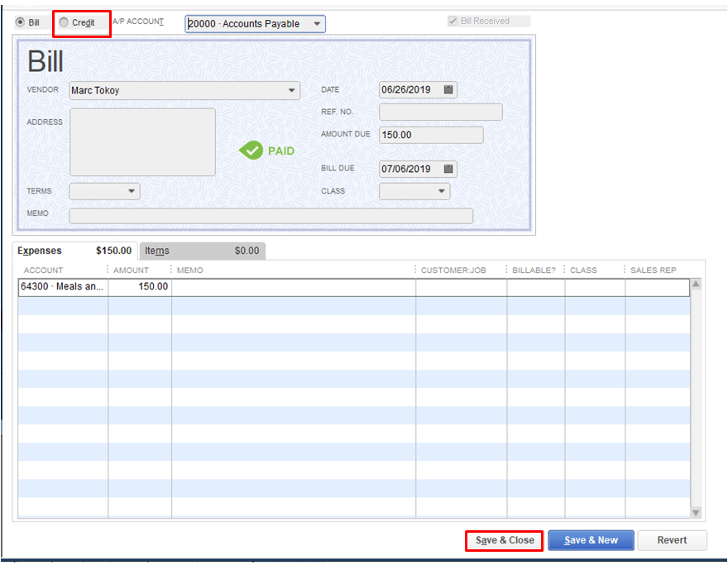Open calendar picker for Bill Due field
This screenshot has width=728, height=565.
[x=448, y=169]
